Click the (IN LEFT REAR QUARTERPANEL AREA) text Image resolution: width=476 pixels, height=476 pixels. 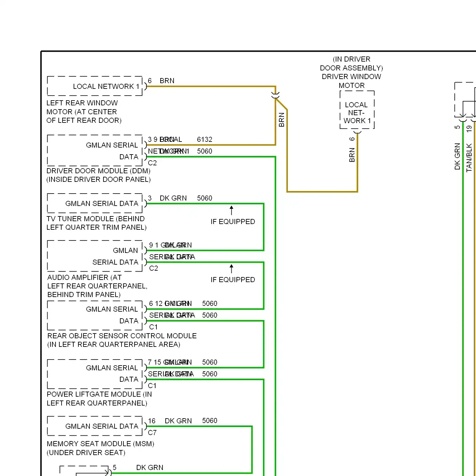click(114, 344)
